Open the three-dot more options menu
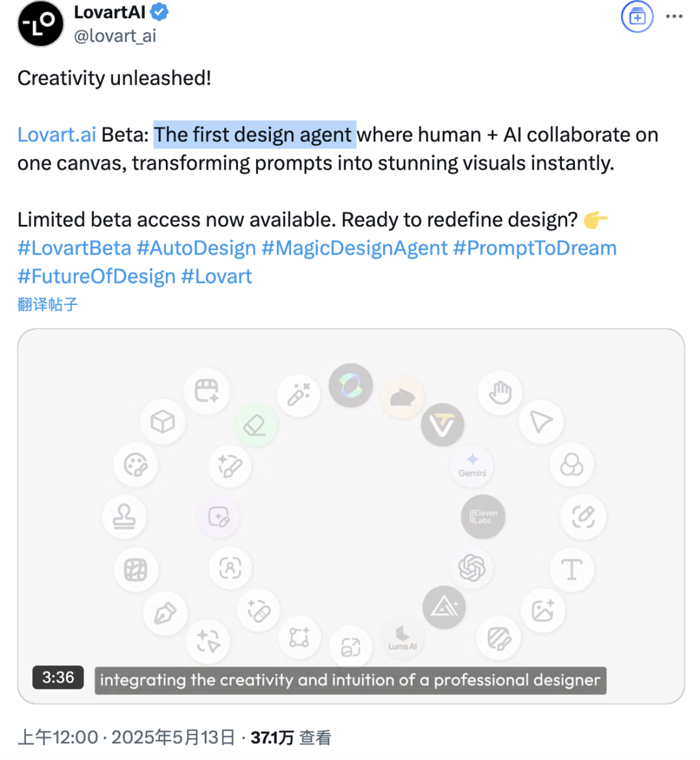 click(674, 17)
